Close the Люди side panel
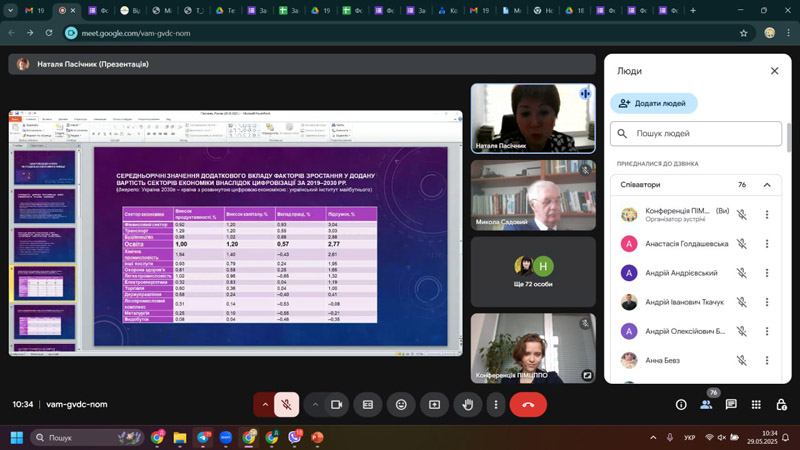 (774, 71)
